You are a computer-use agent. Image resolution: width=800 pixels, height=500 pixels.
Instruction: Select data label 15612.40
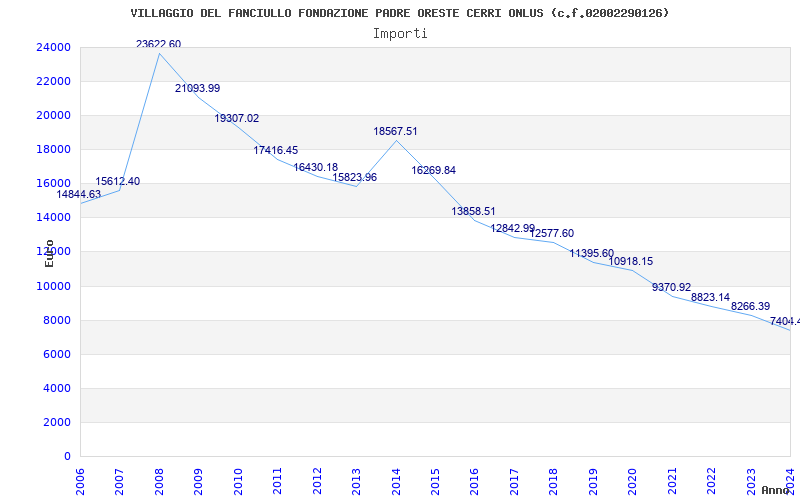117,182
